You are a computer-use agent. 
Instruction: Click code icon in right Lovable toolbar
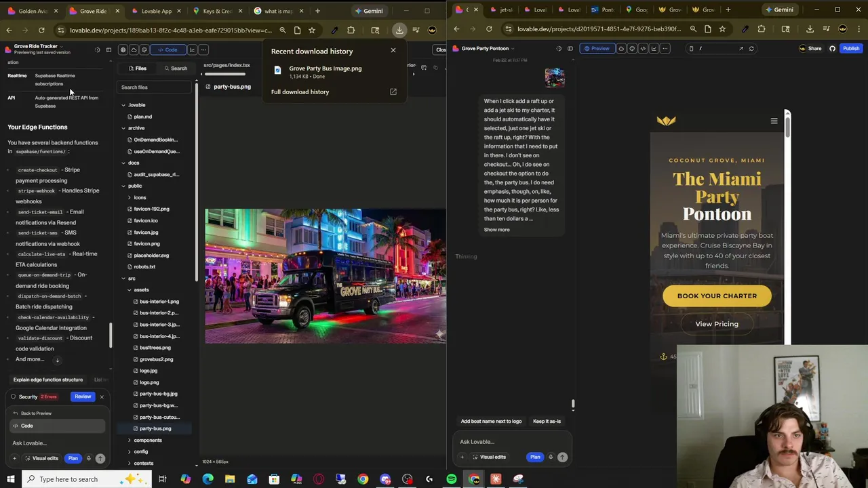pyautogui.click(x=643, y=49)
